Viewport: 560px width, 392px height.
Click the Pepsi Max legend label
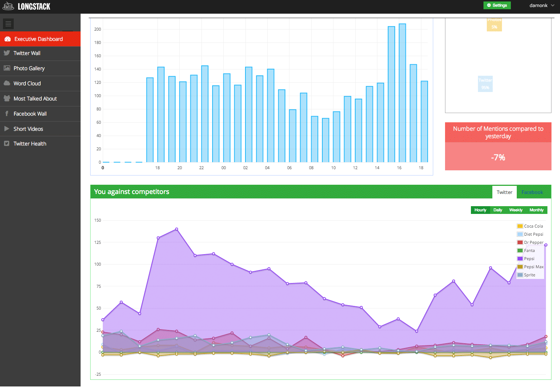[x=534, y=267]
